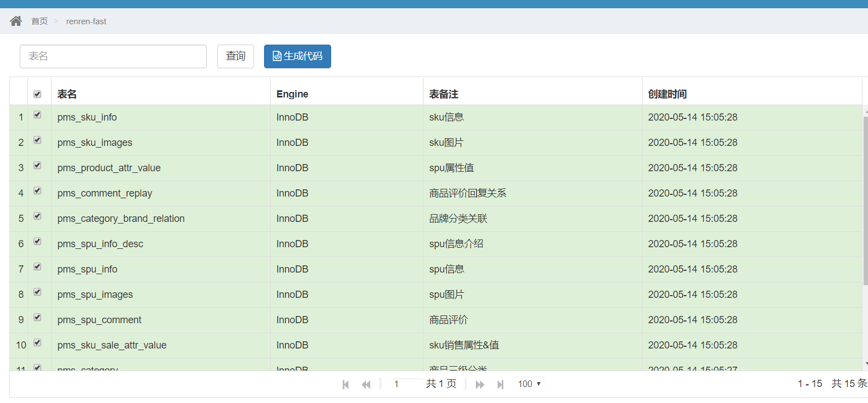
Task: Click the spu图片 comment cell
Action: coord(532,295)
